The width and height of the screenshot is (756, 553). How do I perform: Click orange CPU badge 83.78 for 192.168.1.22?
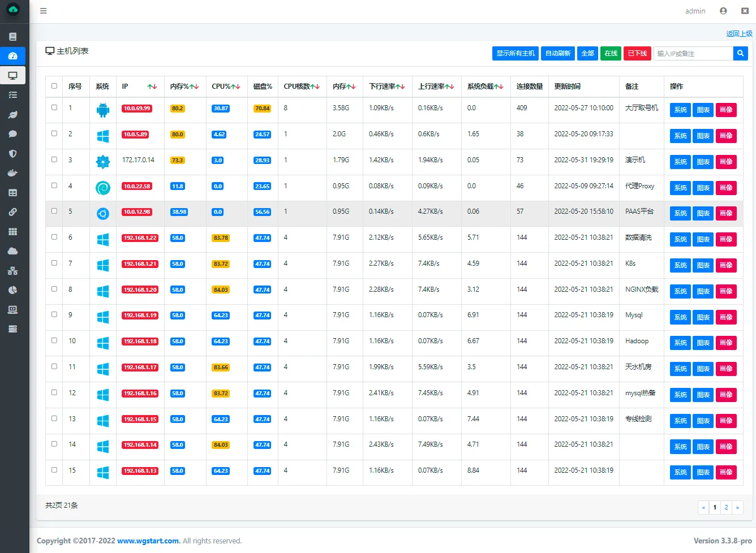(221, 238)
